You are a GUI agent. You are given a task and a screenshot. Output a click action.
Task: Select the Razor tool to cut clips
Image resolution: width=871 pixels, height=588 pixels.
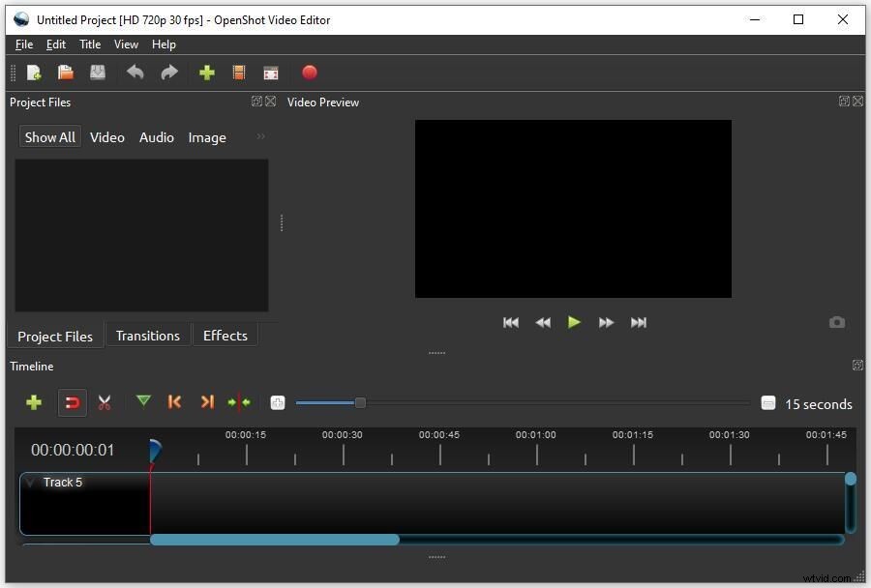point(105,402)
